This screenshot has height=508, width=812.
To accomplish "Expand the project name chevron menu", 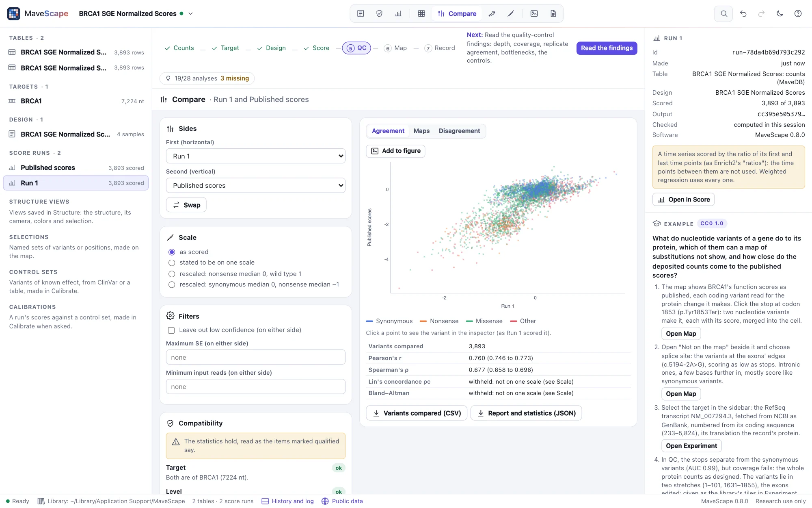I will [190, 13].
